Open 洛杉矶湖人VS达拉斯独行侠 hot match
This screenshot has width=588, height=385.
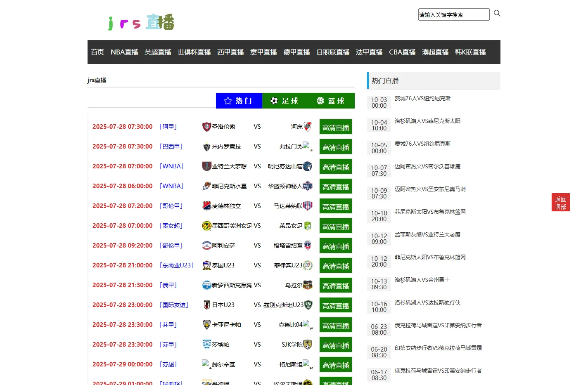427,302
